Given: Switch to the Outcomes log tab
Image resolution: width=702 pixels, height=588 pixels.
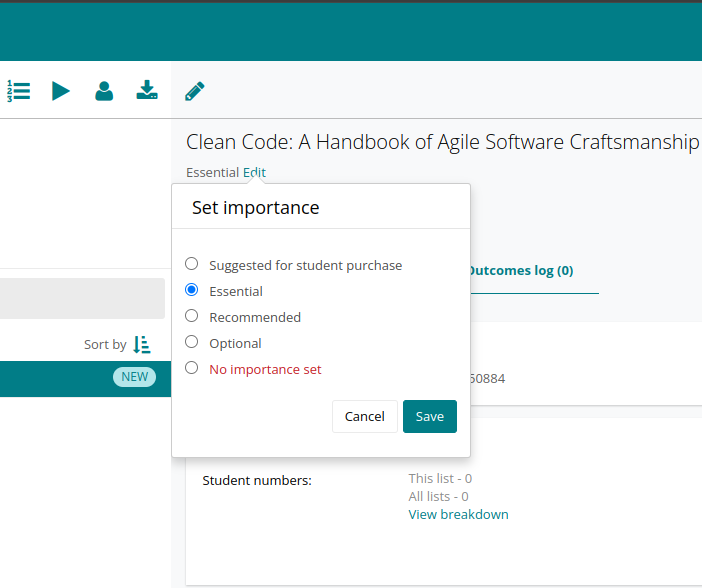Looking at the screenshot, I should tap(522, 270).
